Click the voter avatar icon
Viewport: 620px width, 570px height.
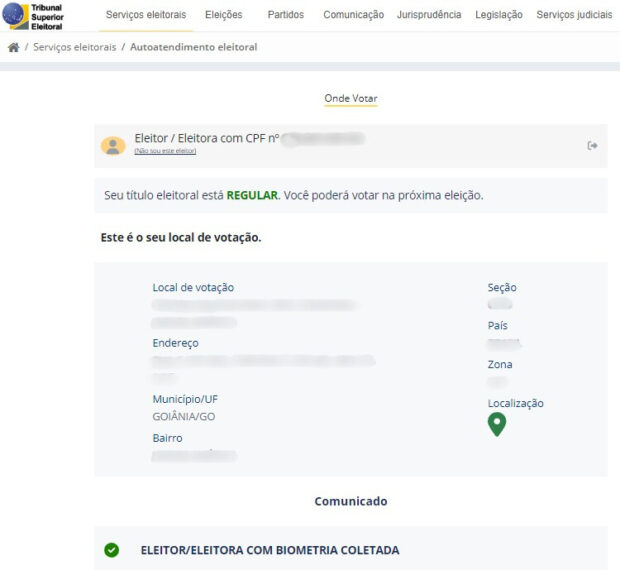click(x=113, y=145)
